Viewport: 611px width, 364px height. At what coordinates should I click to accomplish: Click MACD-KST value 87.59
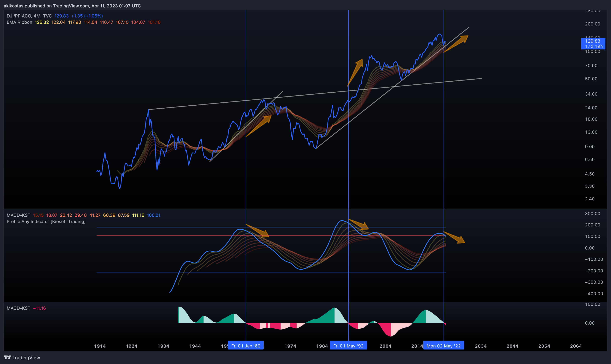(124, 215)
